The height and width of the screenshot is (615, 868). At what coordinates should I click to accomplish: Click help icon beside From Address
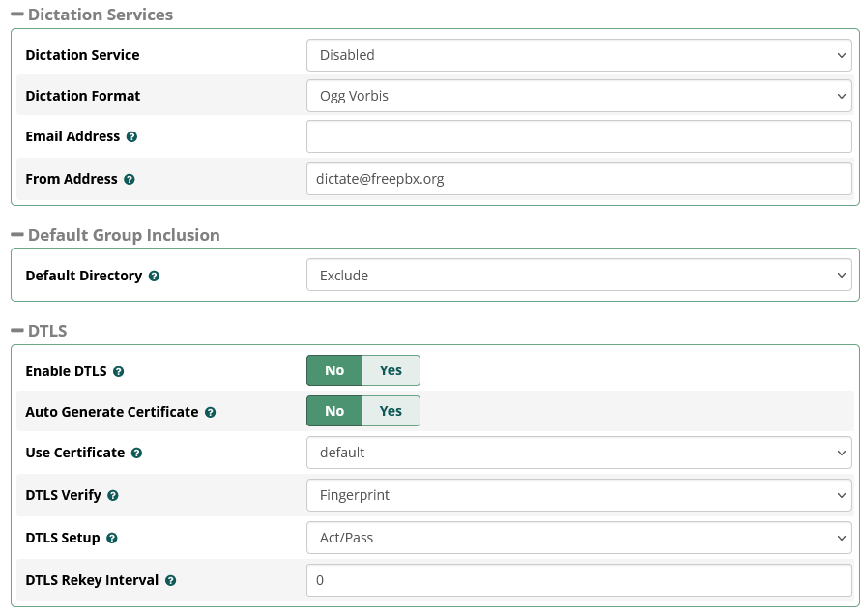click(x=130, y=180)
